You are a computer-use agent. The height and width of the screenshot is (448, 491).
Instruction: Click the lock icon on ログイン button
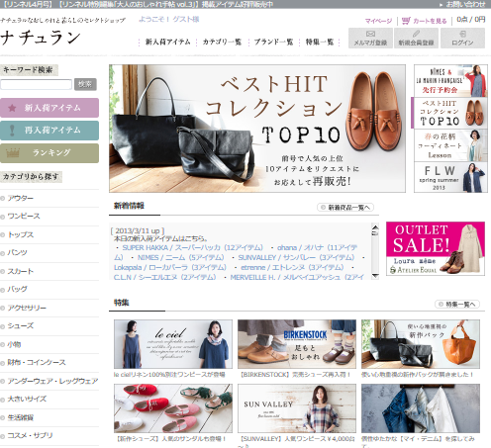point(462,34)
